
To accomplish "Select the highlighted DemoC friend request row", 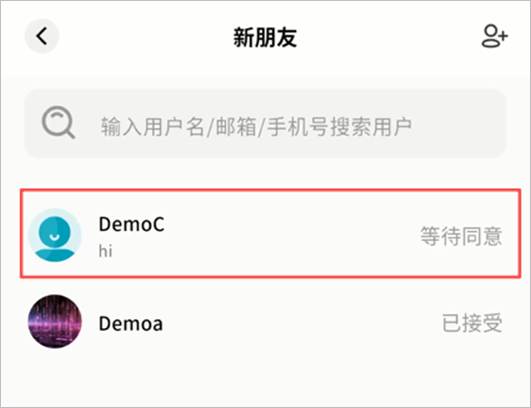I will coord(270,234).
